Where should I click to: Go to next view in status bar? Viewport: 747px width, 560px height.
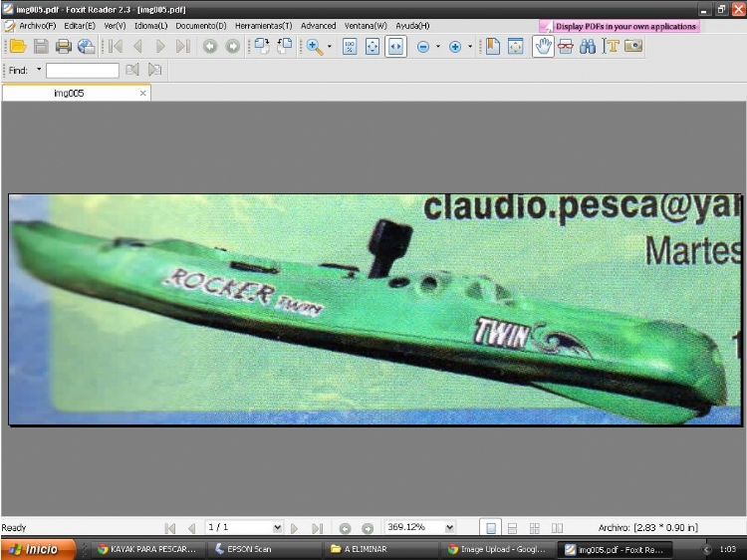[368, 528]
